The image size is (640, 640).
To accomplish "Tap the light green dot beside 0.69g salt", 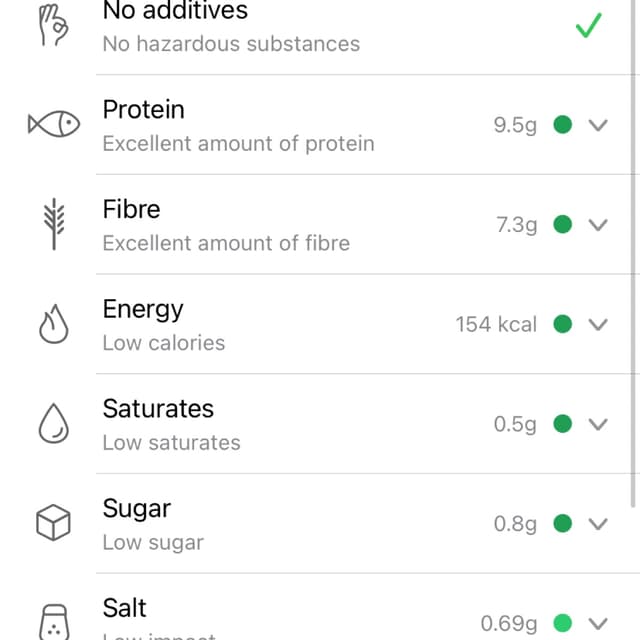I will click(x=562, y=623).
